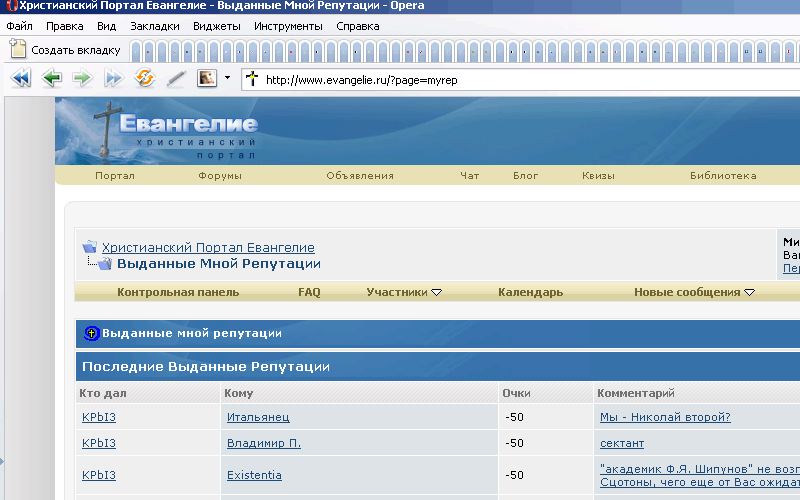Click the URL address field
This screenshot has width=800, height=500.
click(x=500, y=79)
